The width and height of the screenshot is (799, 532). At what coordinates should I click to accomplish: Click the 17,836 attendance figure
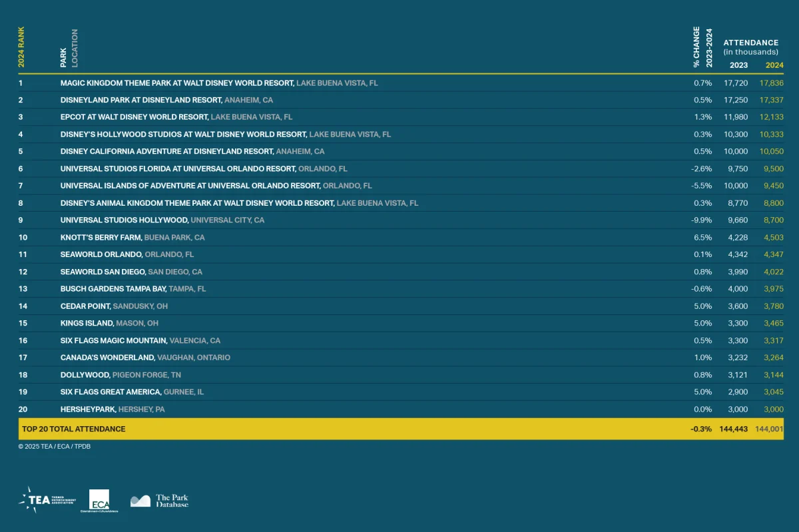(771, 83)
